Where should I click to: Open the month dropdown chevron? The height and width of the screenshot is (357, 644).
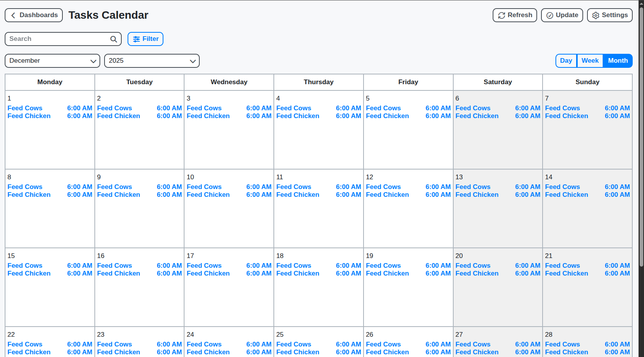(93, 61)
